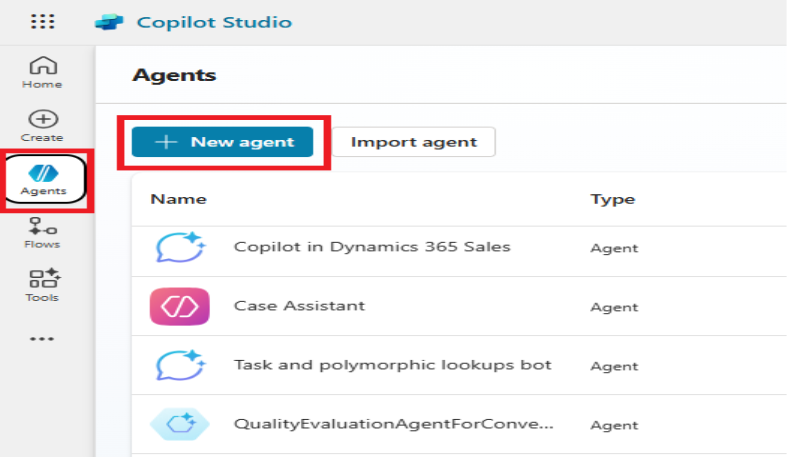This screenshot has height=457, width=789.
Task: Select Agents in the left navigation
Action: pos(43,179)
